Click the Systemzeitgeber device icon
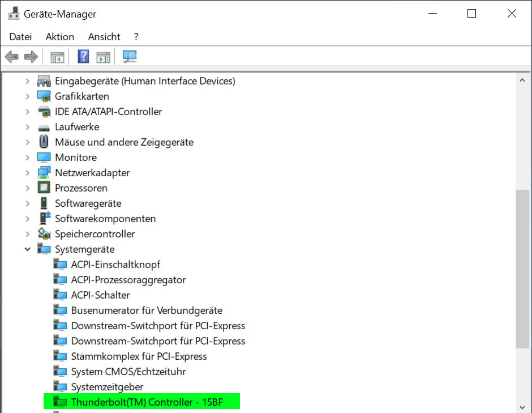Screen dimensions: 532x413 click(x=60, y=386)
